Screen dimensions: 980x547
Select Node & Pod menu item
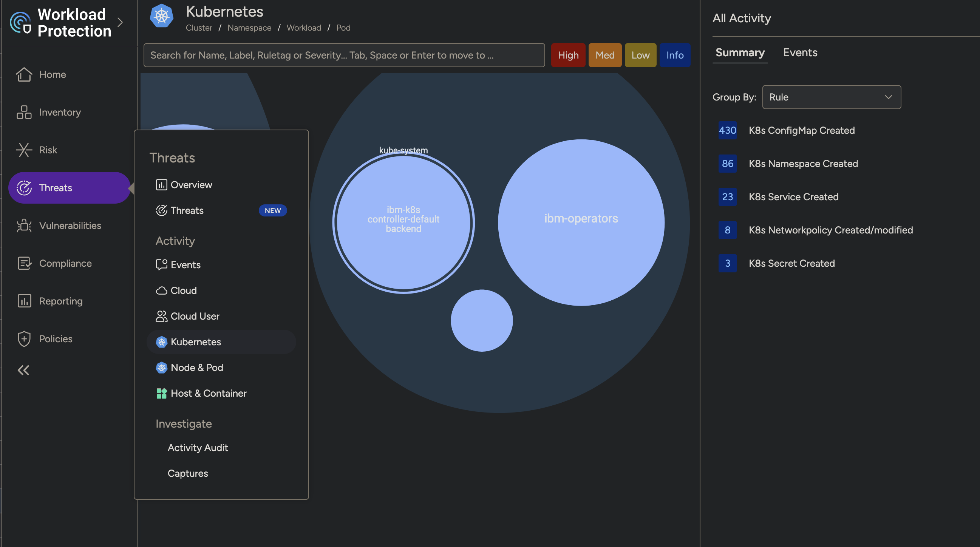point(197,368)
